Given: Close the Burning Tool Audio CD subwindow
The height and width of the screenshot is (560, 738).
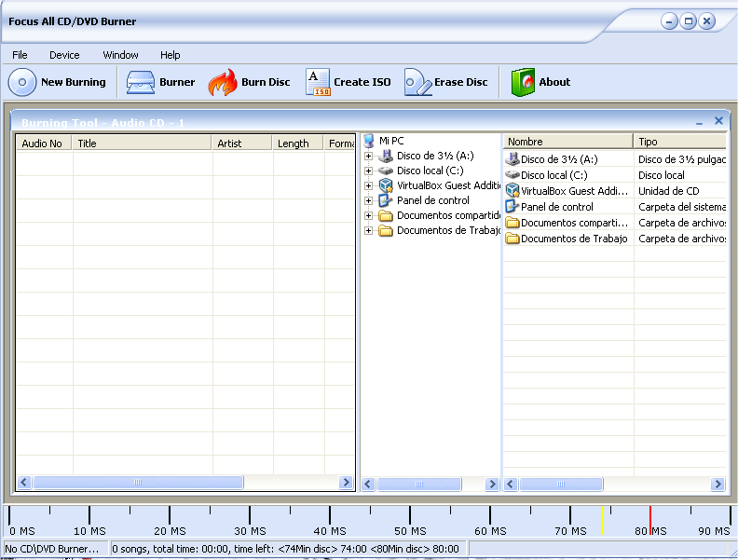Looking at the screenshot, I should tap(718, 121).
